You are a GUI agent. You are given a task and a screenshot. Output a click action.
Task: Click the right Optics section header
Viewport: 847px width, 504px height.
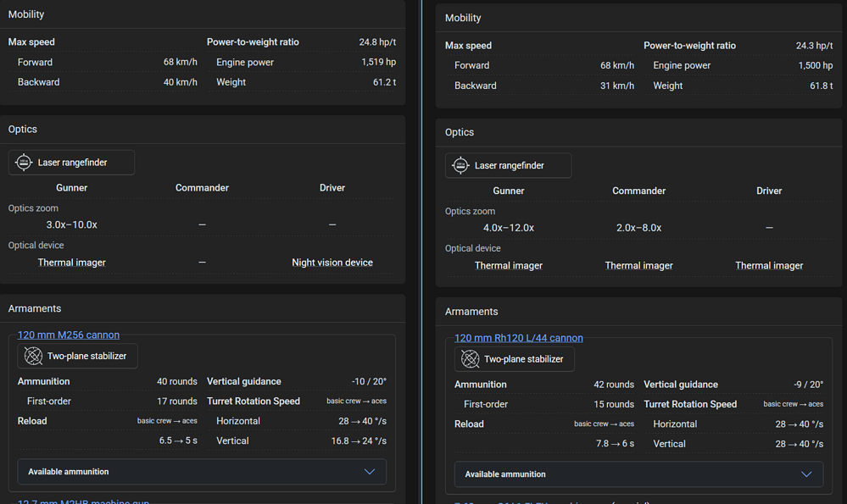click(460, 132)
